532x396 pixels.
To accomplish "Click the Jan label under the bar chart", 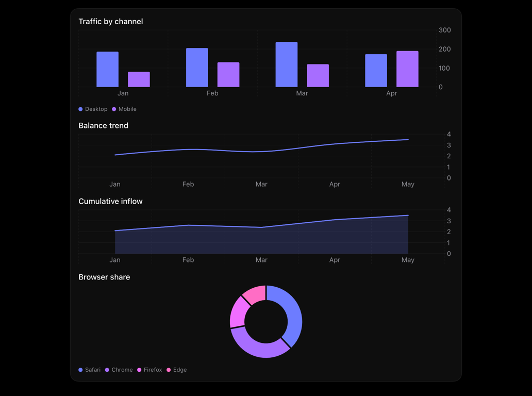I will (123, 93).
